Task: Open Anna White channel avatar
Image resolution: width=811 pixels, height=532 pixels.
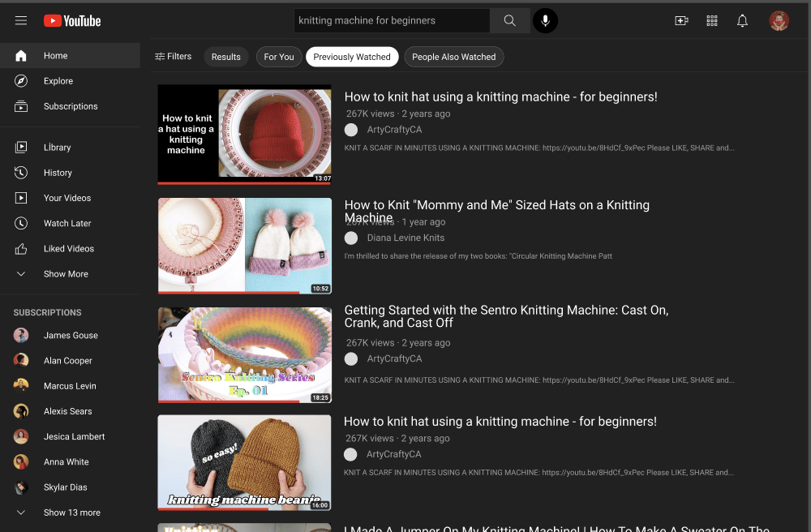Action: tap(21, 462)
